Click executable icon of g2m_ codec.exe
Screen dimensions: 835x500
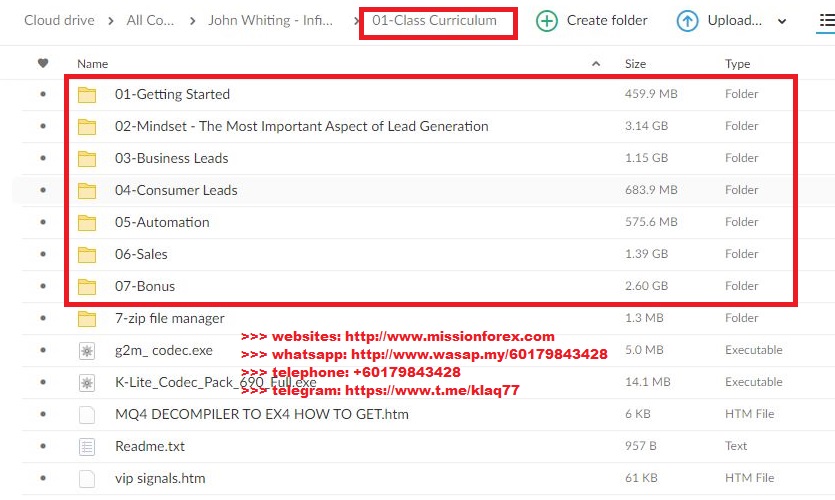point(87,351)
